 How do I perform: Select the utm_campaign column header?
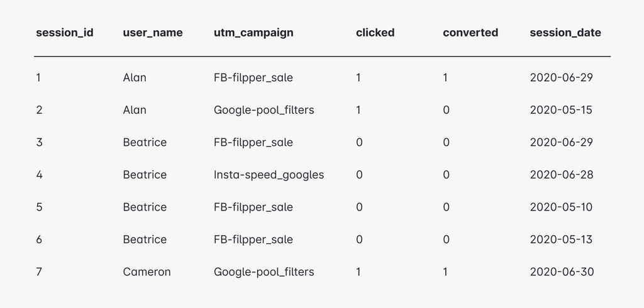pyautogui.click(x=253, y=33)
